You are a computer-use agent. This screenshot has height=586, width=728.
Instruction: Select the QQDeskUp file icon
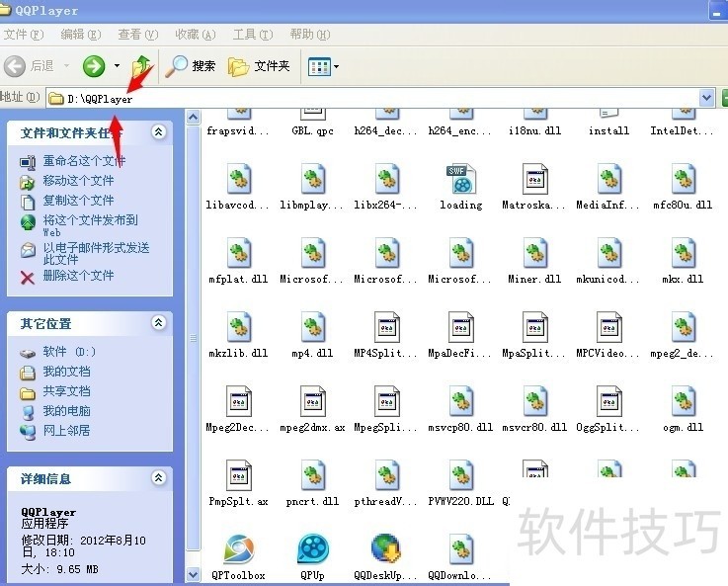pyautogui.click(x=386, y=550)
